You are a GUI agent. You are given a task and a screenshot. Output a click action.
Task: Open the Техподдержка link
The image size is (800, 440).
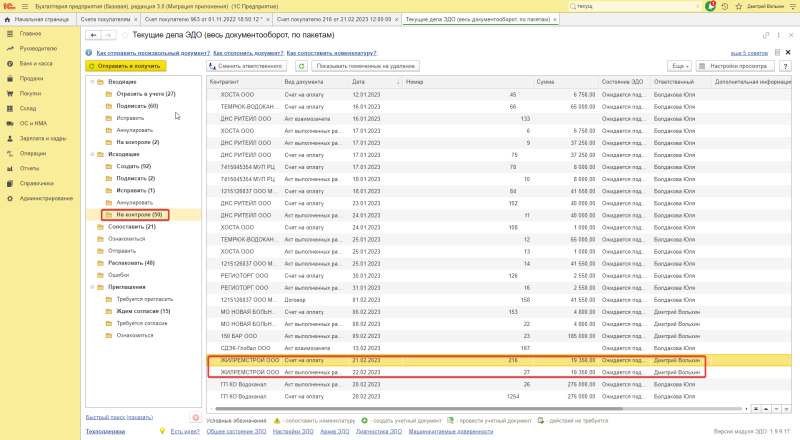[x=105, y=431]
